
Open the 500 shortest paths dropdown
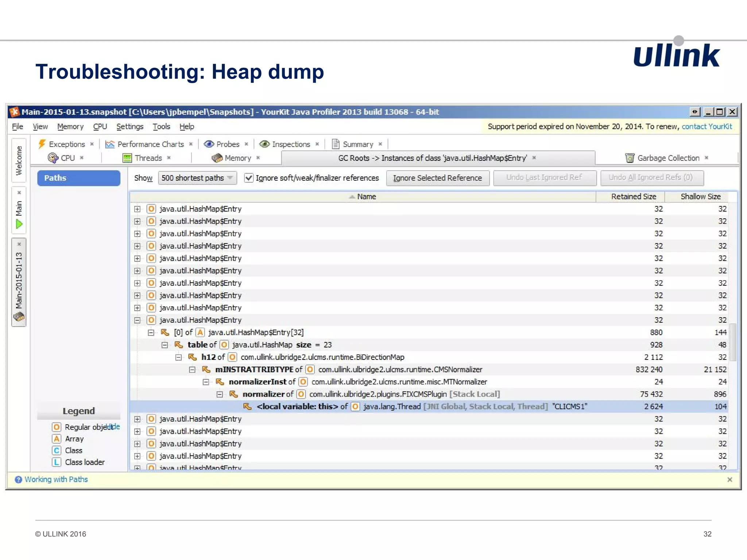click(x=197, y=178)
